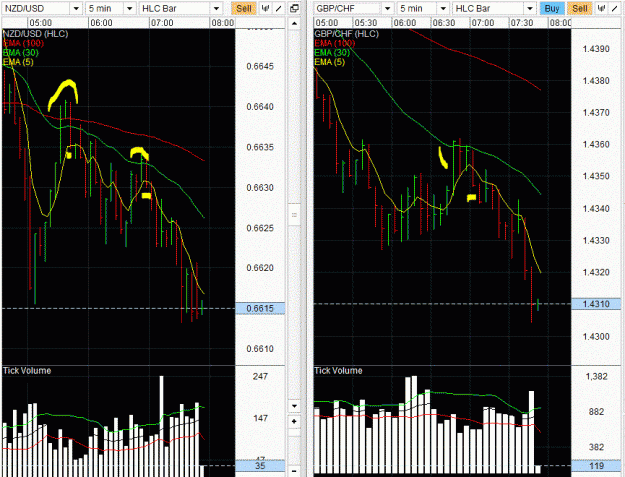Click the Sell button on the NZD/USD chart

pos(244,8)
